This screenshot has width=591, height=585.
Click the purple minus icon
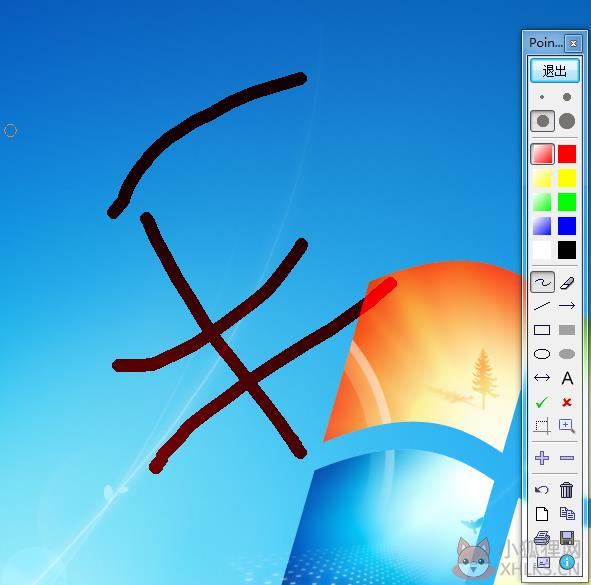[567, 458]
